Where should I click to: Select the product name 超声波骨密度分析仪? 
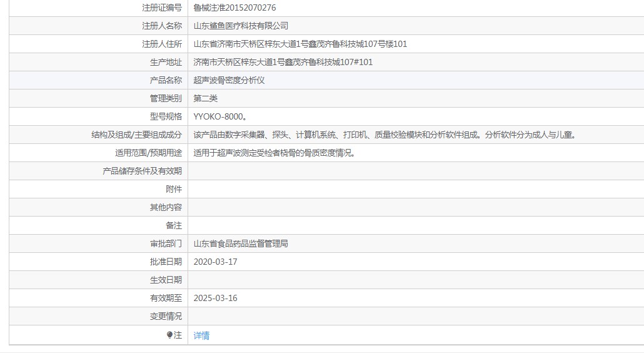click(x=229, y=80)
